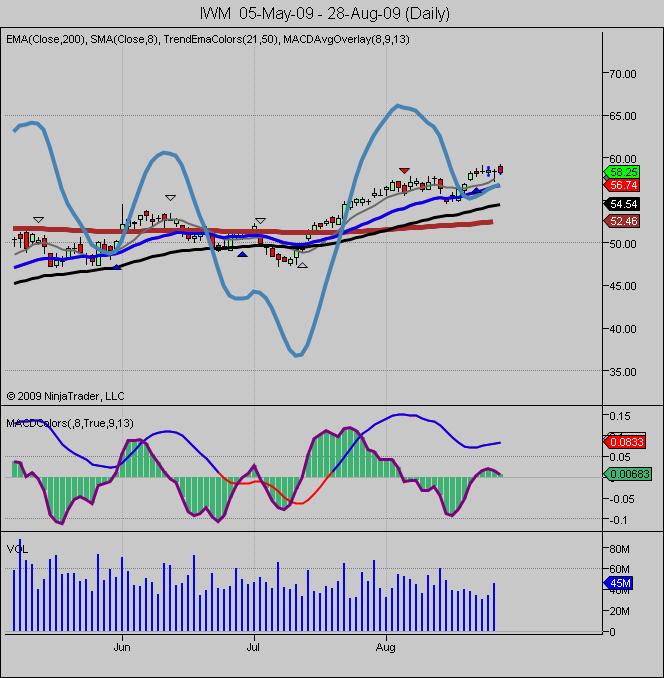Viewport: 664px width, 678px height.
Task: Click the -0.1 MACD axis label
Action: pyautogui.click(x=618, y=520)
